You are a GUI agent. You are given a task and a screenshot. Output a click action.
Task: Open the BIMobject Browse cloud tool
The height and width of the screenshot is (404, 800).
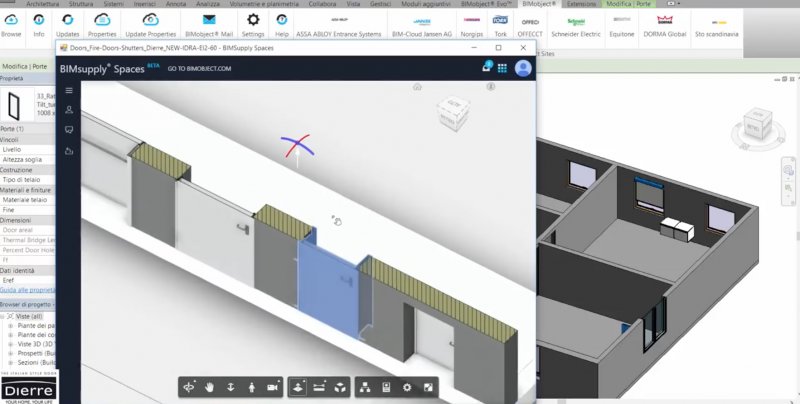[x=11, y=24]
